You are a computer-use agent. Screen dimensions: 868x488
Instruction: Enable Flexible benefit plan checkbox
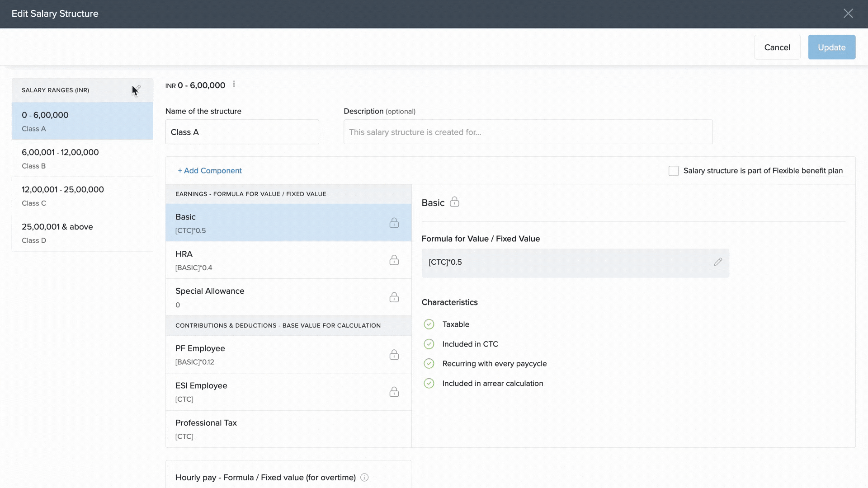tap(673, 171)
